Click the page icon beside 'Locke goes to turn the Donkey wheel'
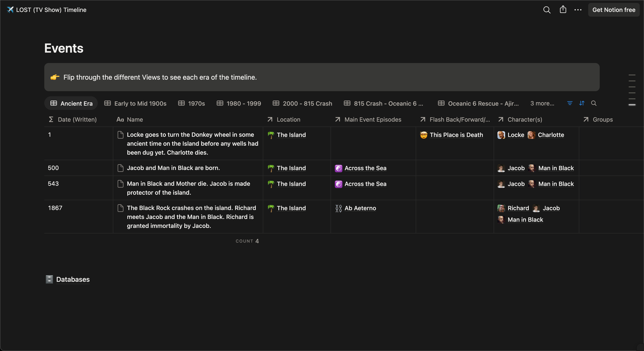Screen dimensions: 644x351 click(120, 135)
